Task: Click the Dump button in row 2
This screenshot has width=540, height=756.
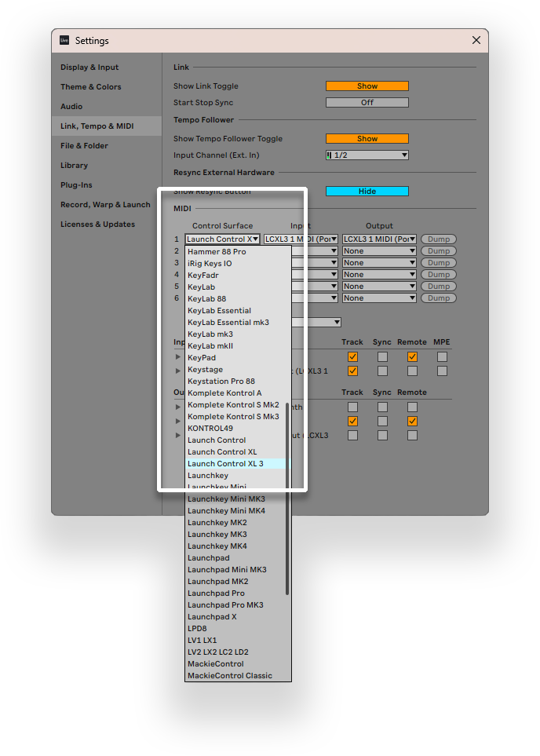Action: [x=438, y=250]
